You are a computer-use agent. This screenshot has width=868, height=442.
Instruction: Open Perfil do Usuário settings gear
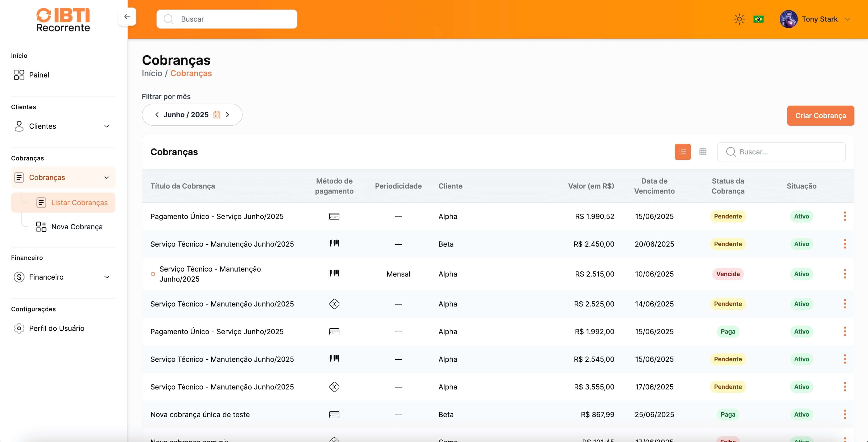(19, 328)
